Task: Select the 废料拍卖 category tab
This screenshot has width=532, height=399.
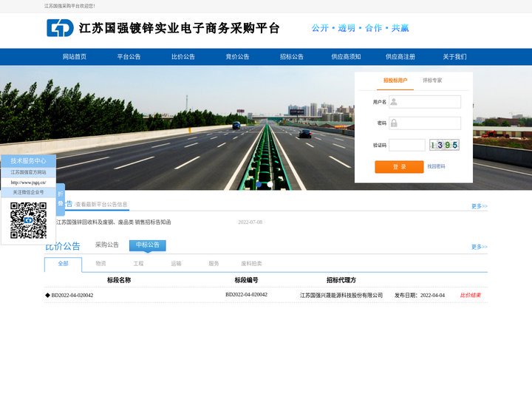Action: [251, 264]
